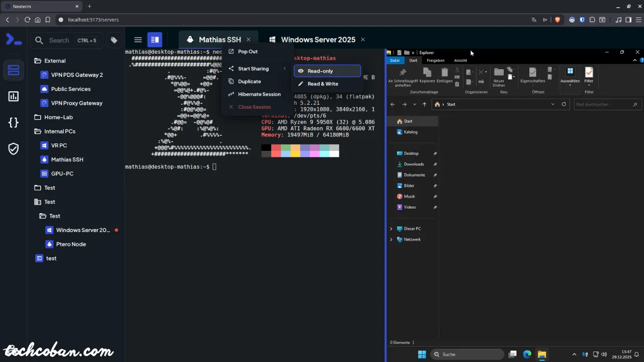Open the VPN PDS Gateway 2 server

point(71,75)
